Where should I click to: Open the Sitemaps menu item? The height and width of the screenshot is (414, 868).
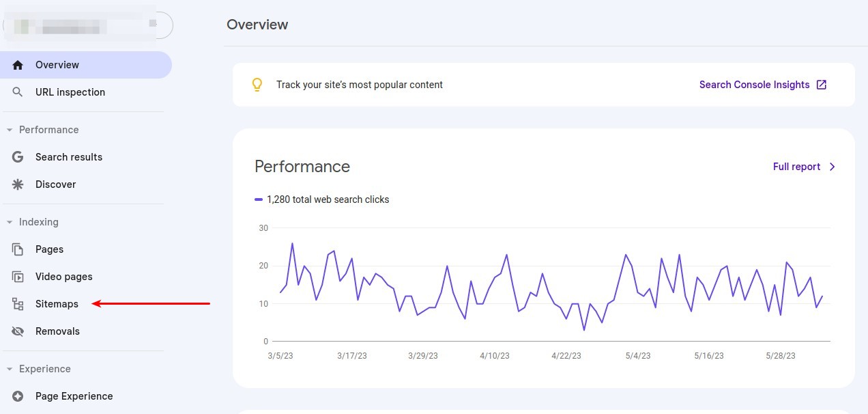(x=57, y=304)
